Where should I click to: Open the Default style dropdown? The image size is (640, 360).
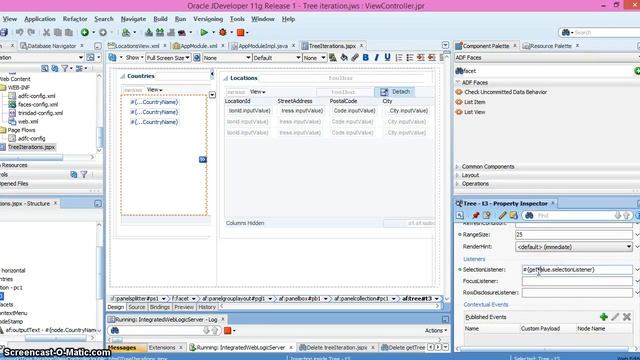(x=276, y=58)
